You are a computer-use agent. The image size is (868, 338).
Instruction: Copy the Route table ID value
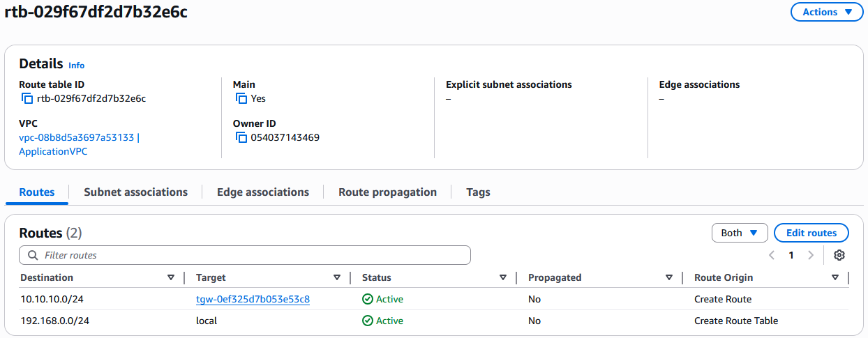pyautogui.click(x=27, y=99)
